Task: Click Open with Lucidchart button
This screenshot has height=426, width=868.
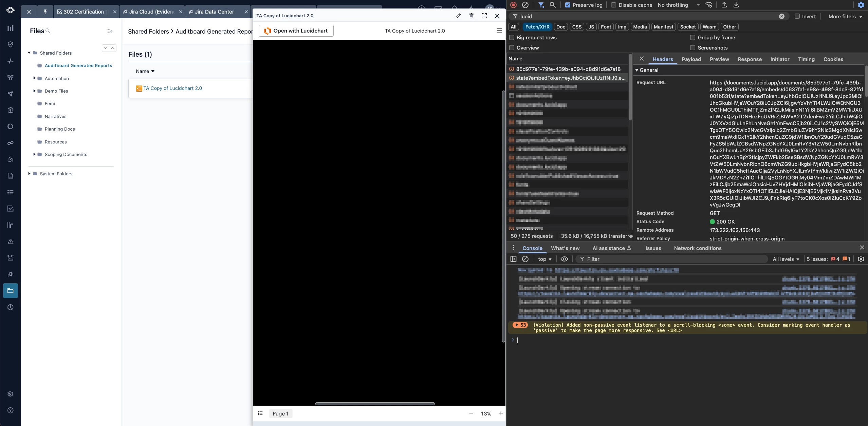Action: tap(296, 31)
